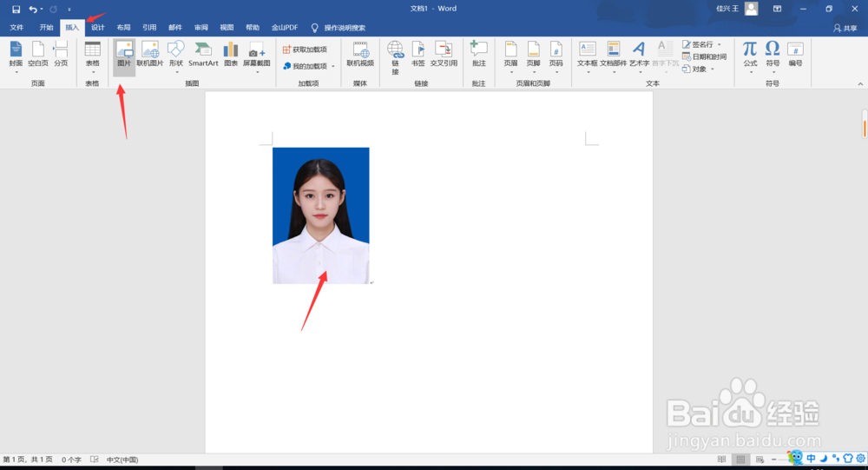Screen dimensions: 868x470
Task: Click the Pictures (图片) button
Action: click(124, 56)
